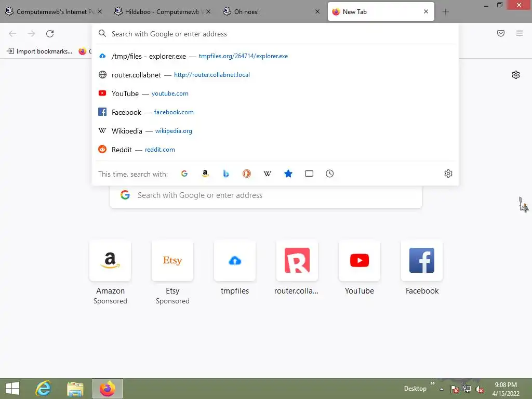Open new tab personalize gear icon
This screenshot has width=532, height=399.
tap(516, 75)
